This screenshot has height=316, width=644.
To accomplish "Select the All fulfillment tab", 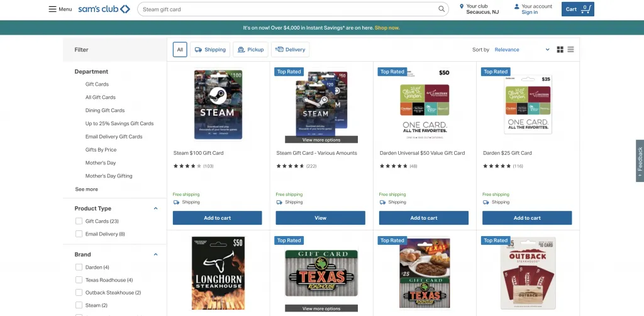I will point(180,50).
